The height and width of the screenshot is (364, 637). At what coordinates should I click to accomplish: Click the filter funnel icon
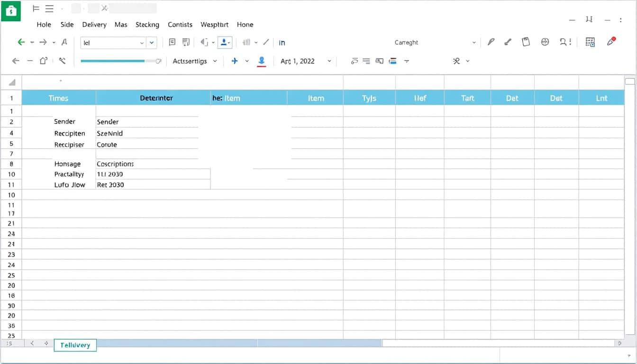406,61
